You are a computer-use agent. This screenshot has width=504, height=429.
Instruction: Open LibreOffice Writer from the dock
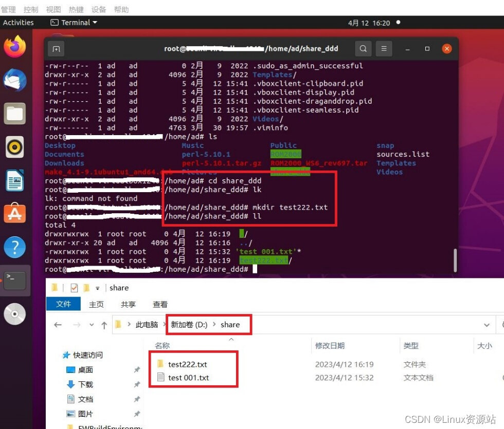pyautogui.click(x=14, y=180)
